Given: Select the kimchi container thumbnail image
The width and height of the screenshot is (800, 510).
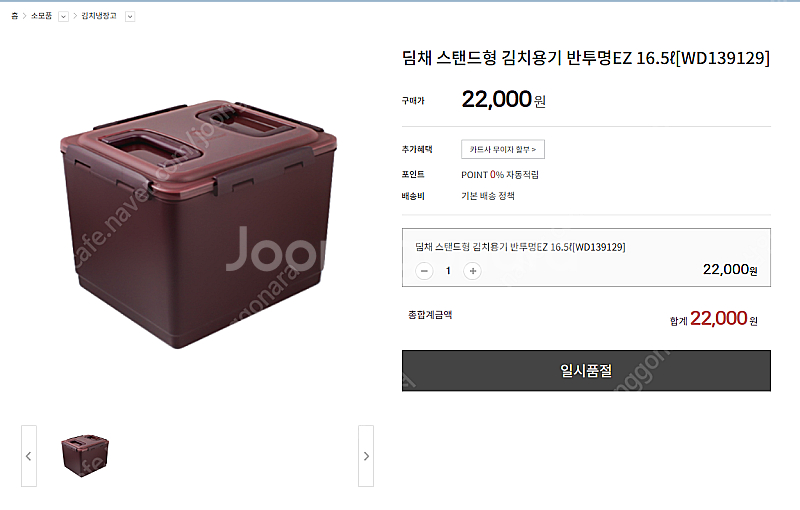Looking at the screenshot, I should click(x=85, y=455).
